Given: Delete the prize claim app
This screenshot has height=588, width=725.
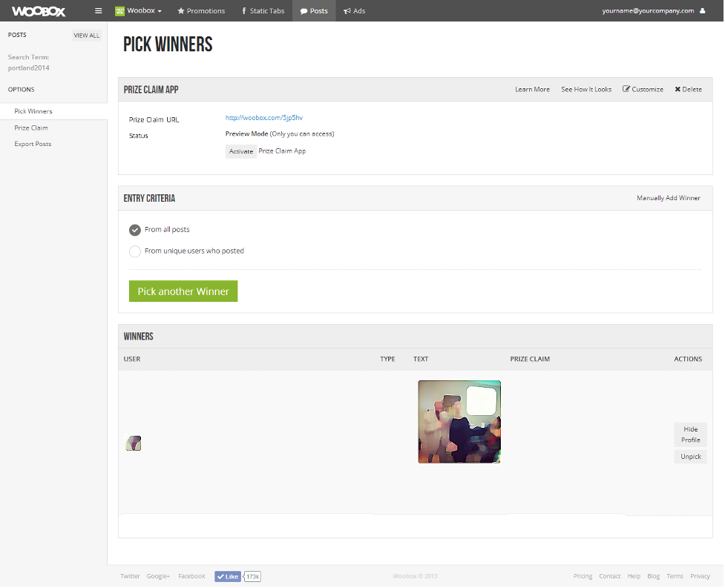Looking at the screenshot, I should point(688,89).
